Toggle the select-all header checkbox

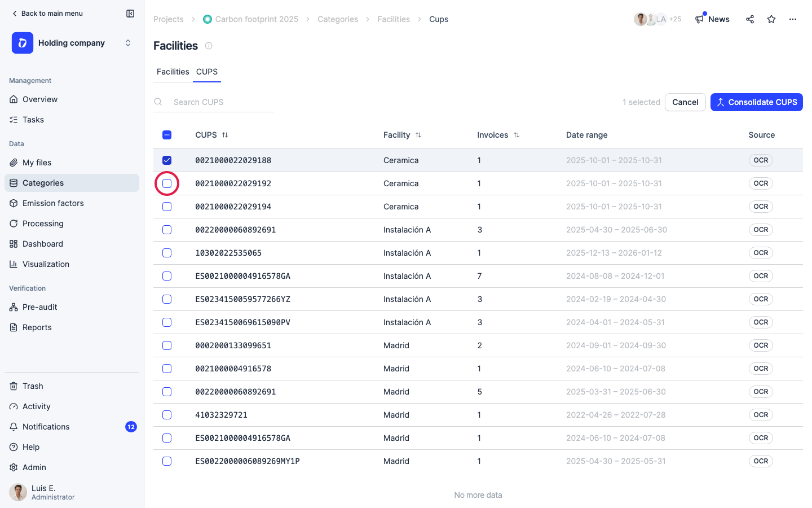click(x=167, y=135)
